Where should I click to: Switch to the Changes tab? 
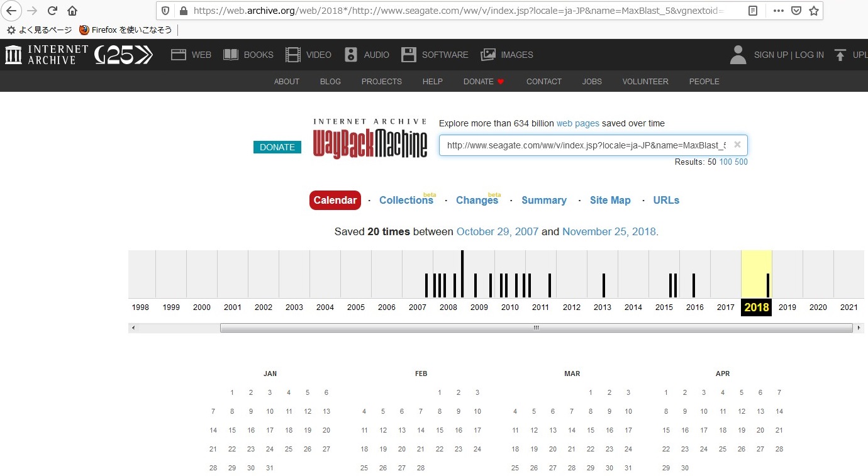point(477,200)
